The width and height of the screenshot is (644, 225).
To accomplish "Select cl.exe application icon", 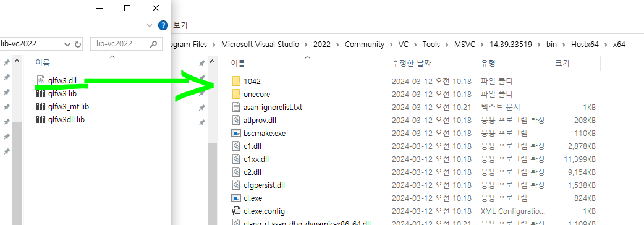I will point(236,198).
